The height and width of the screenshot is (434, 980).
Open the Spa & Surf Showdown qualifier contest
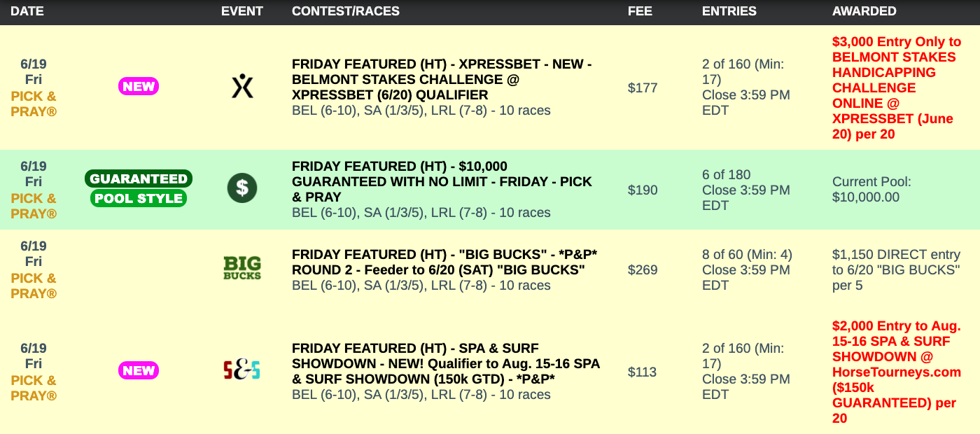(x=445, y=363)
